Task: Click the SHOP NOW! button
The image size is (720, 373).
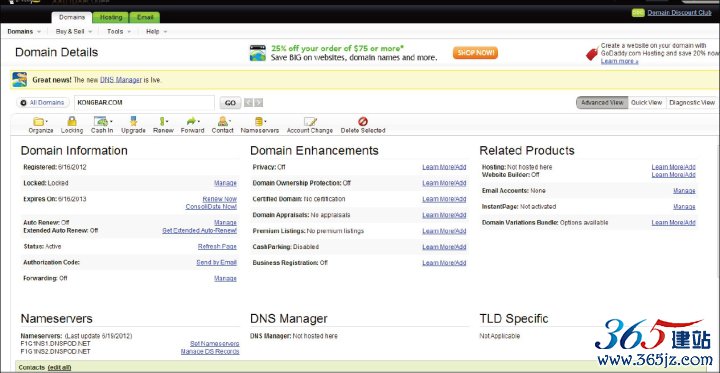Action: tap(475, 53)
